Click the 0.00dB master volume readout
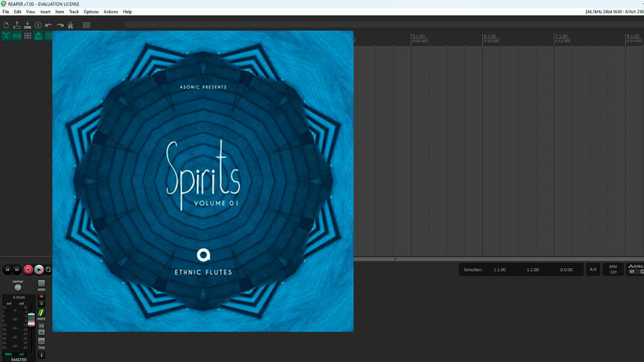This screenshot has height=362, width=644. (x=19, y=297)
